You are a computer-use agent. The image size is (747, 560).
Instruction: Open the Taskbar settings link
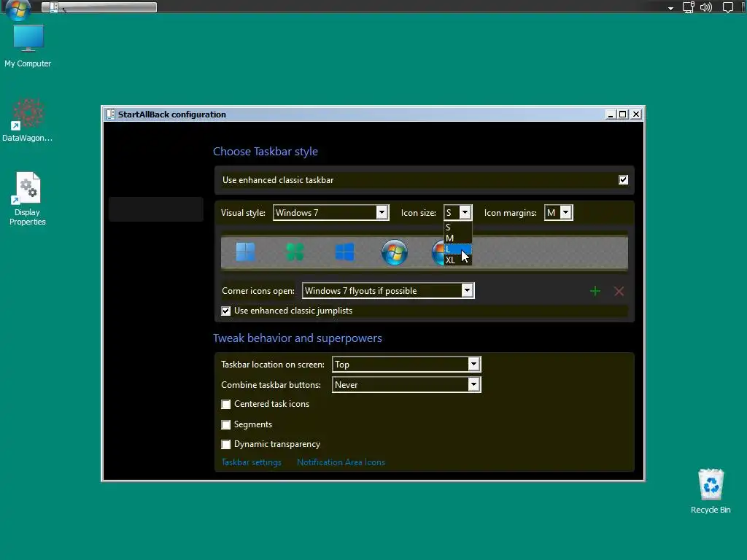[251, 462]
